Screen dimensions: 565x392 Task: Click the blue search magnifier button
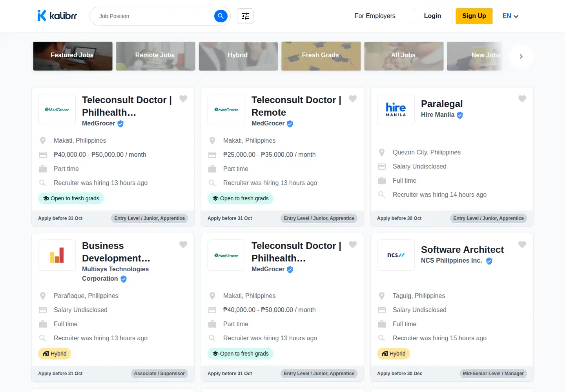coord(221,16)
